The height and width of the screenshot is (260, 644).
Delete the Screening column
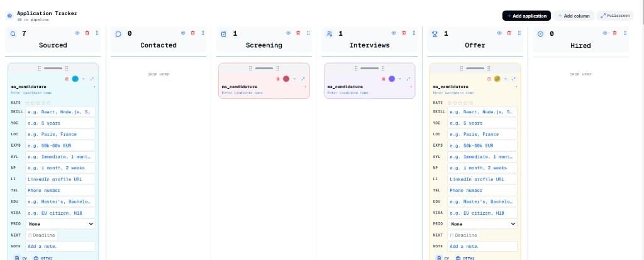298,33
